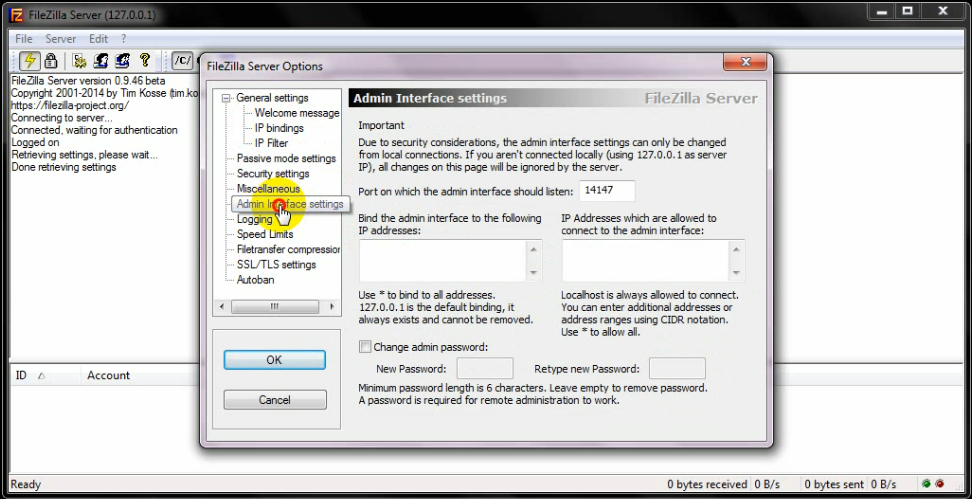Select Autoban tree item
Image resolution: width=972 pixels, height=499 pixels.
255,280
